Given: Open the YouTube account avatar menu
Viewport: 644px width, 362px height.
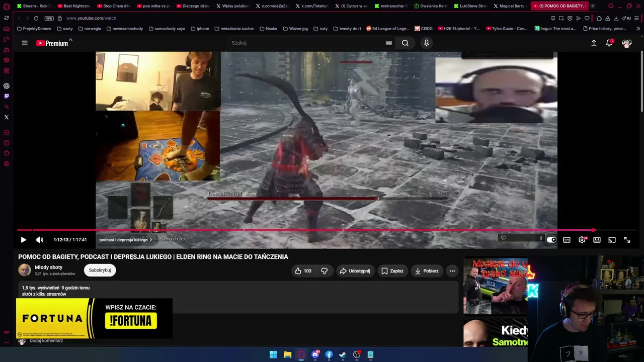Looking at the screenshot, I should [626, 43].
